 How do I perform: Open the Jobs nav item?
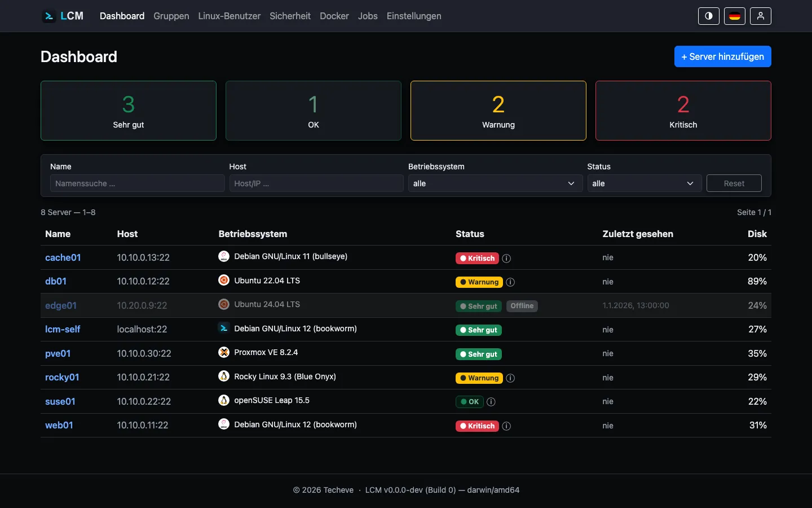(368, 16)
